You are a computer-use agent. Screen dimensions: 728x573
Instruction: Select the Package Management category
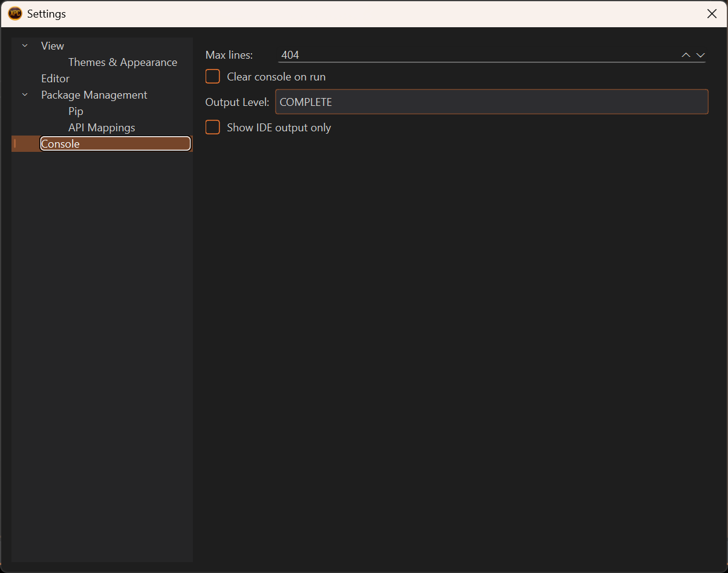coord(94,95)
